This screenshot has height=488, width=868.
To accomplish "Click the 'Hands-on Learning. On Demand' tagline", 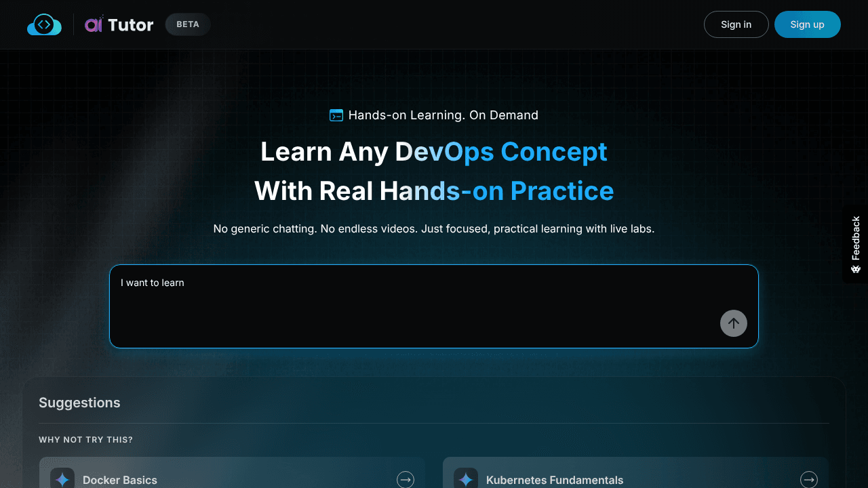I will pos(443,115).
